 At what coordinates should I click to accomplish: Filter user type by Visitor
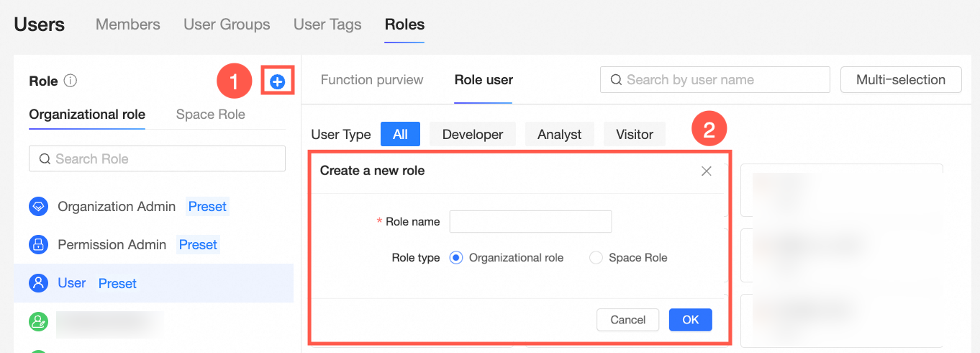pyautogui.click(x=634, y=134)
